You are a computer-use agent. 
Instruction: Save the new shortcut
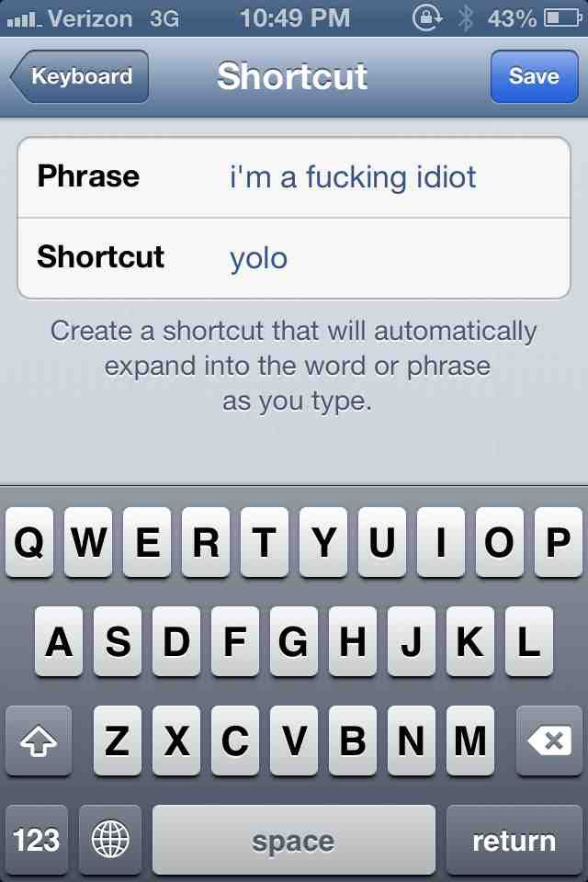[x=534, y=76]
